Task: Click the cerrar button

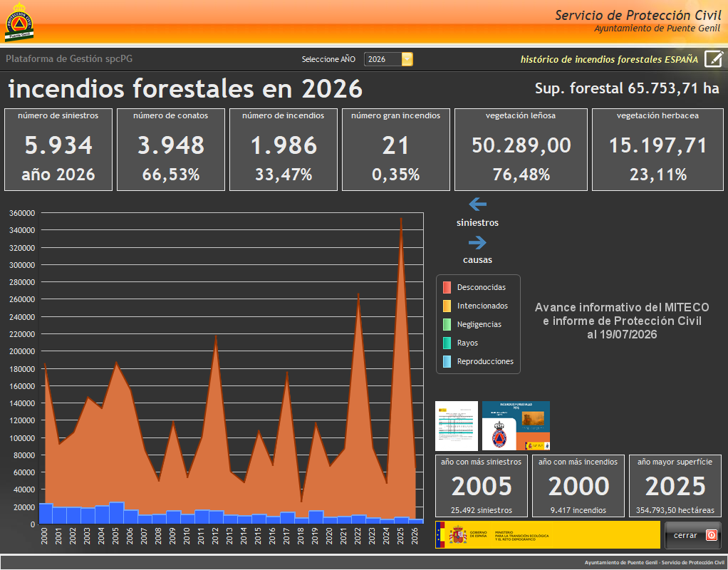Action: [692, 535]
